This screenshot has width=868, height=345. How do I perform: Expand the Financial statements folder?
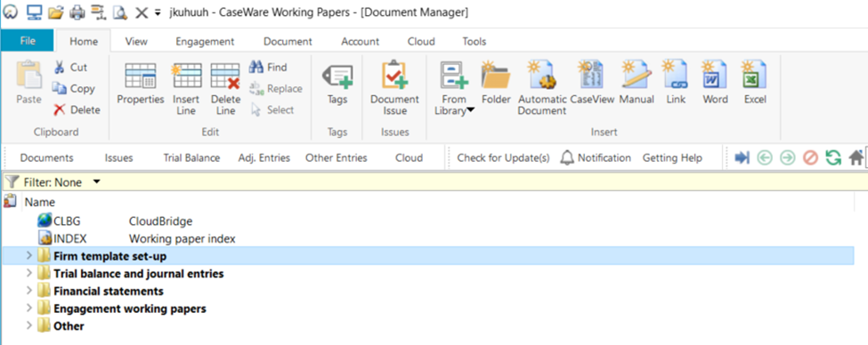(x=29, y=291)
